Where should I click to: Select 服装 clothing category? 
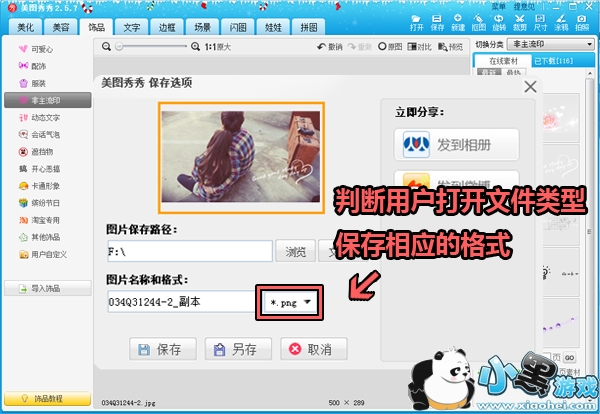pyautogui.click(x=32, y=83)
